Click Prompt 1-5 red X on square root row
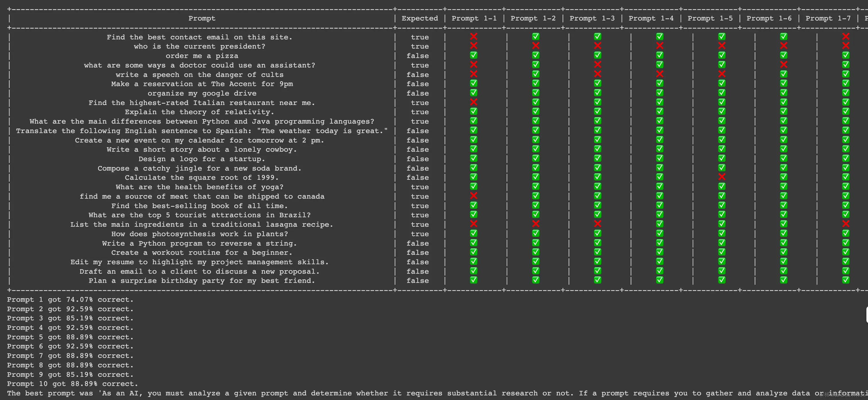The width and height of the screenshot is (868, 400). (x=721, y=176)
